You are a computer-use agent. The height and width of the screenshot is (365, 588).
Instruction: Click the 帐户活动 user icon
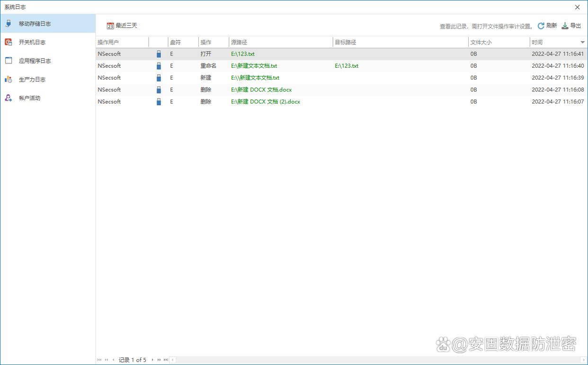point(9,98)
